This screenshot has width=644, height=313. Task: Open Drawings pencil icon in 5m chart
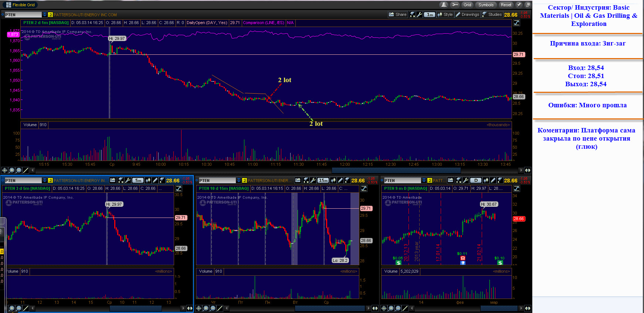tap(155, 180)
